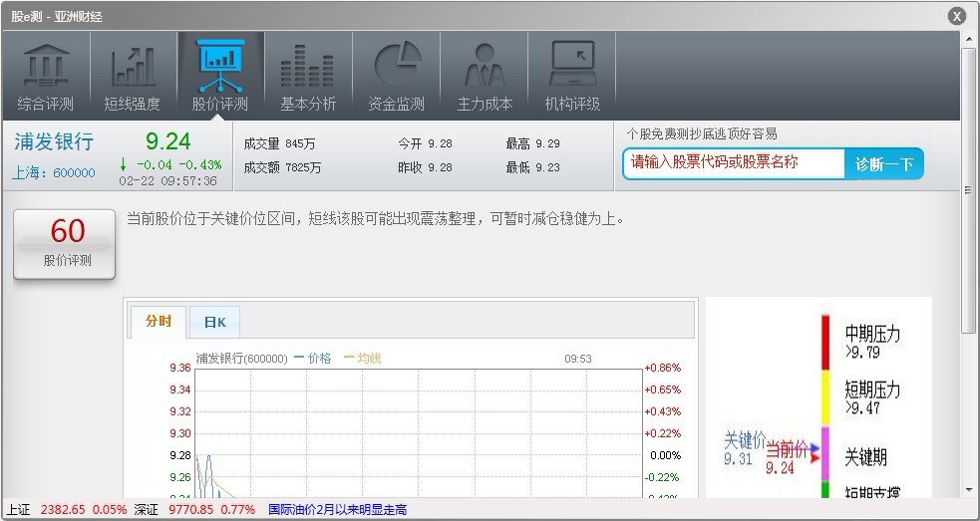980x521 pixels.
Task: Click the scrollbar up arrow
Action: 969,39
